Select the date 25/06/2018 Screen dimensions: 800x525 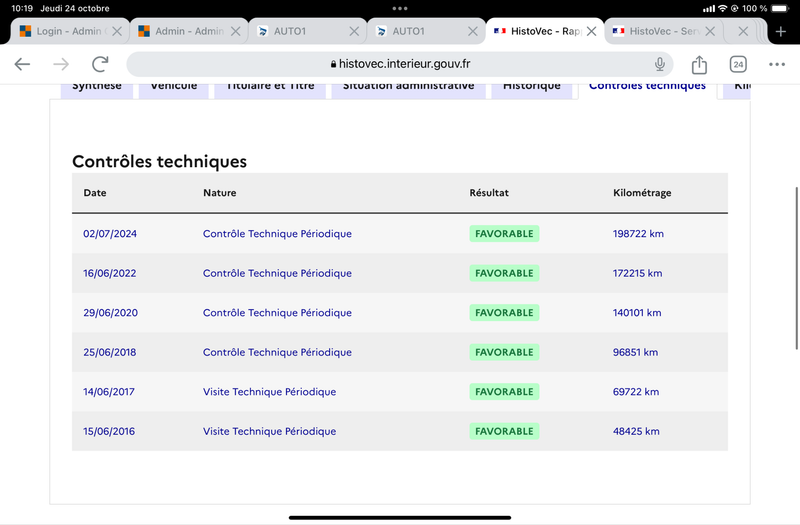(110, 353)
